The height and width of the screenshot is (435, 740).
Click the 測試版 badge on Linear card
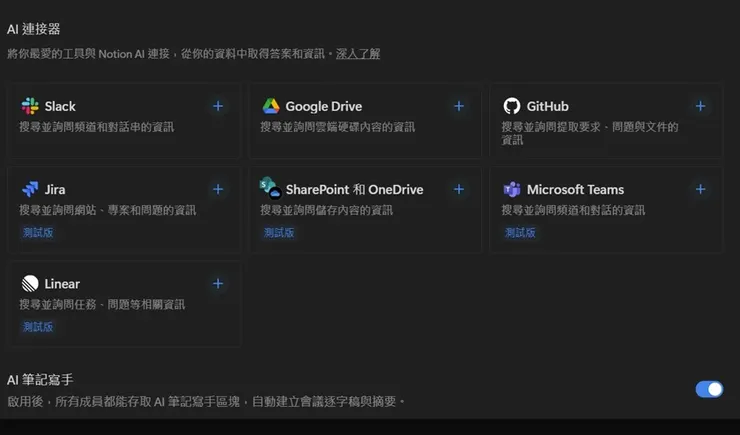38,327
